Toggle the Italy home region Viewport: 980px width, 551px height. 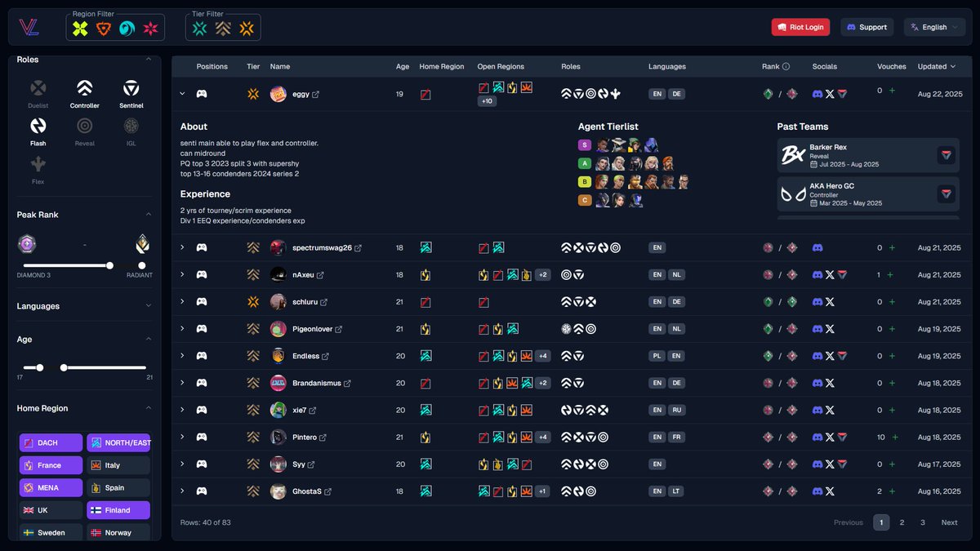118,465
